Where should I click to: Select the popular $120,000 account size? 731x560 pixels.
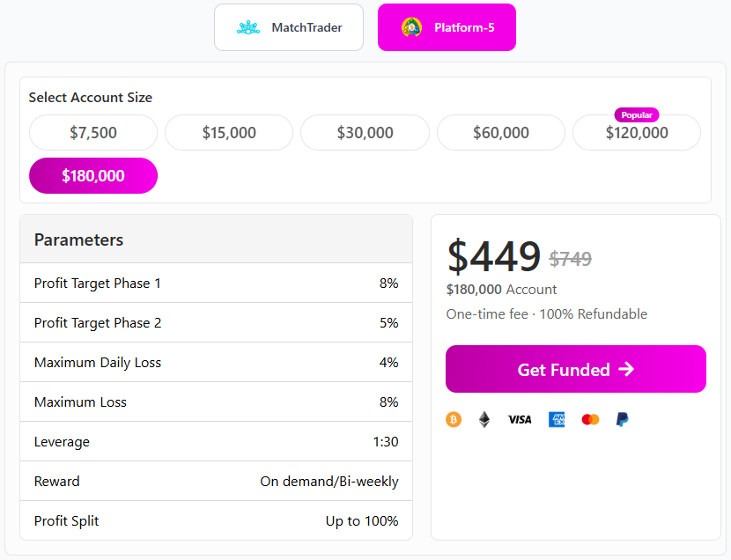pyautogui.click(x=636, y=134)
